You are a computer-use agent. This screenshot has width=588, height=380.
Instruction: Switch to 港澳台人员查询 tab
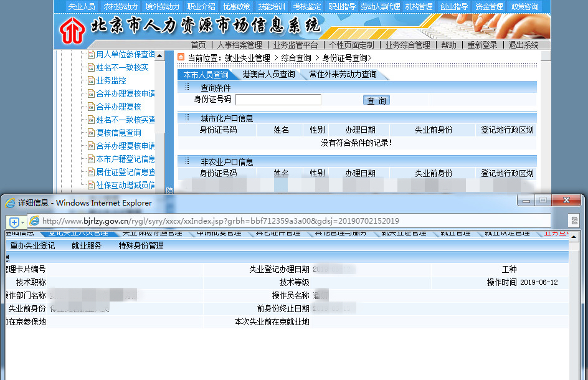pyautogui.click(x=268, y=75)
